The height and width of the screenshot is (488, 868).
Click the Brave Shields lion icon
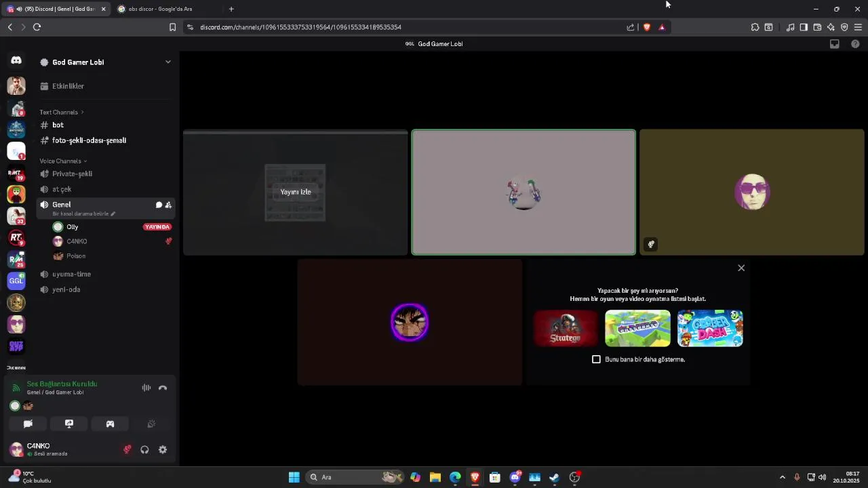point(646,27)
